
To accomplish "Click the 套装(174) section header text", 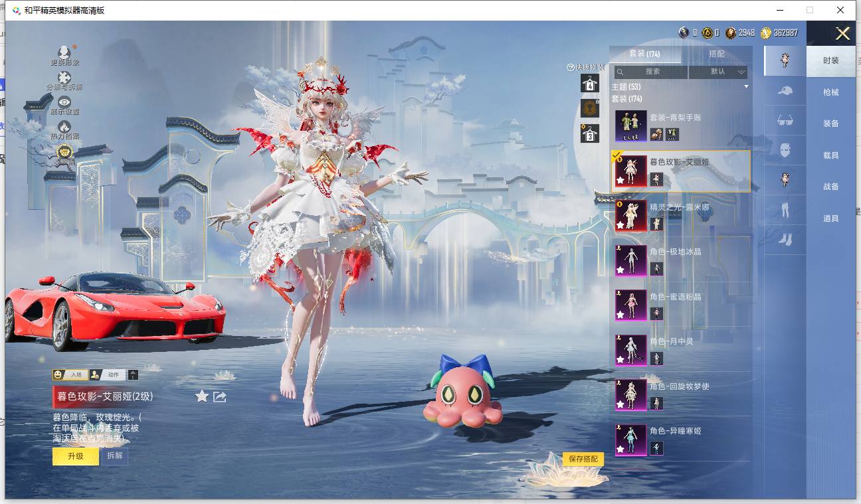I will pos(627,99).
